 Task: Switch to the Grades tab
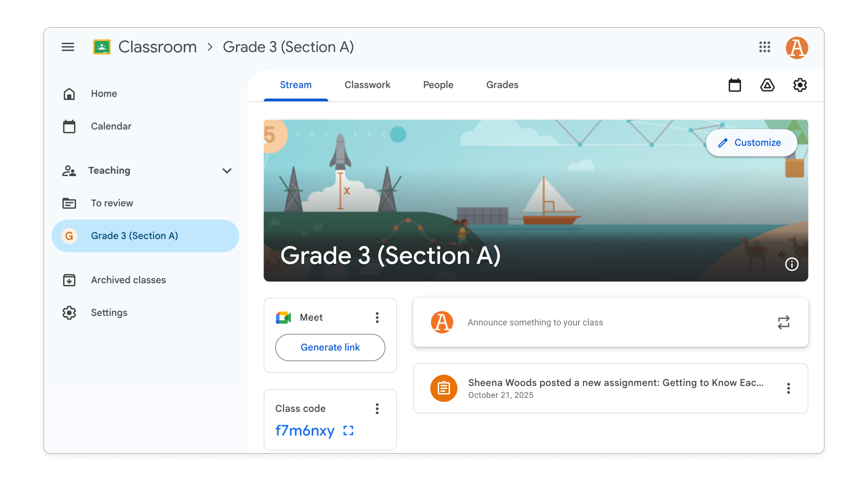point(502,85)
